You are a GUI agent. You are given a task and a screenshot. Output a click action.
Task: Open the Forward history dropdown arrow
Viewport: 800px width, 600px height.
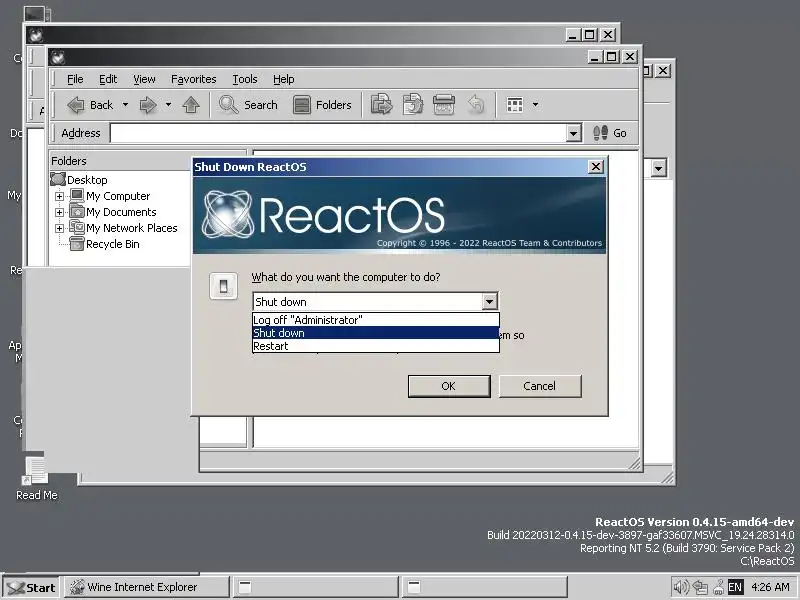168,105
